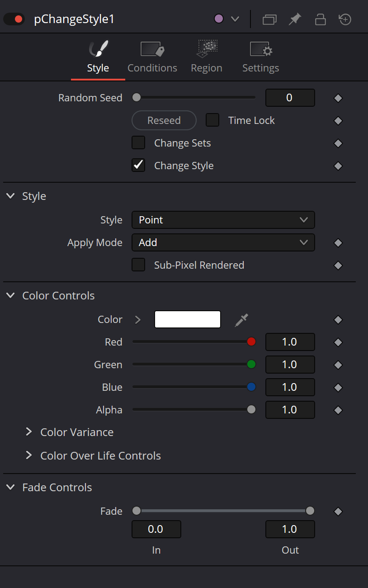The image size is (368, 588).
Task: Open the Apply Mode dropdown
Action: pyautogui.click(x=223, y=242)
